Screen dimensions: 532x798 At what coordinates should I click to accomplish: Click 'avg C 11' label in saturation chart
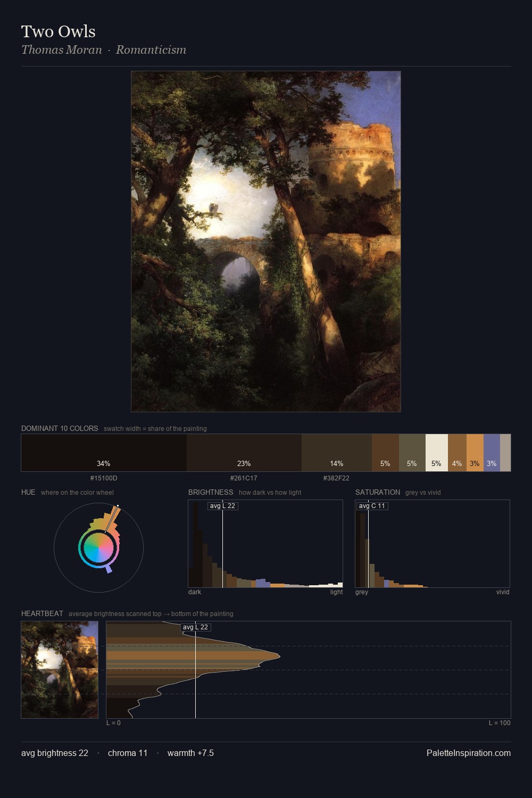372,506
